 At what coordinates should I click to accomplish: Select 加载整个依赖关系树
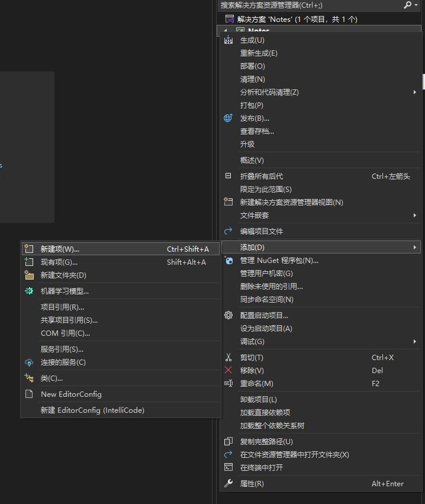click(x=321, y=426)
